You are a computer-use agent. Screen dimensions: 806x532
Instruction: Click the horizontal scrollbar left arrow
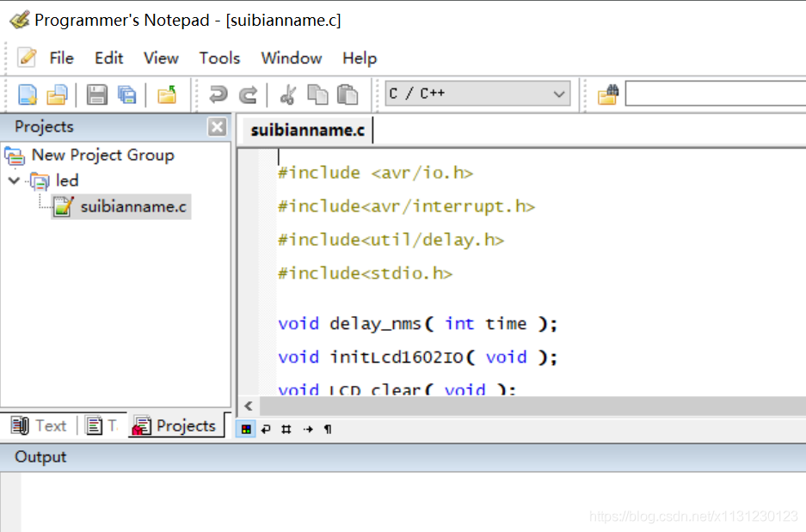(x=249, y=407)
